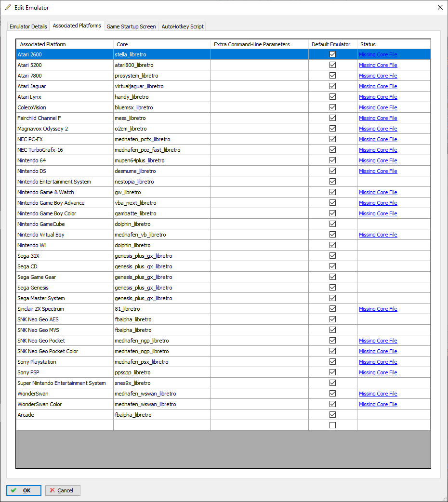This screenshot has height=502, width=448.
Task: Select the Atari 7800 platform cell
Action: point(65,76)
